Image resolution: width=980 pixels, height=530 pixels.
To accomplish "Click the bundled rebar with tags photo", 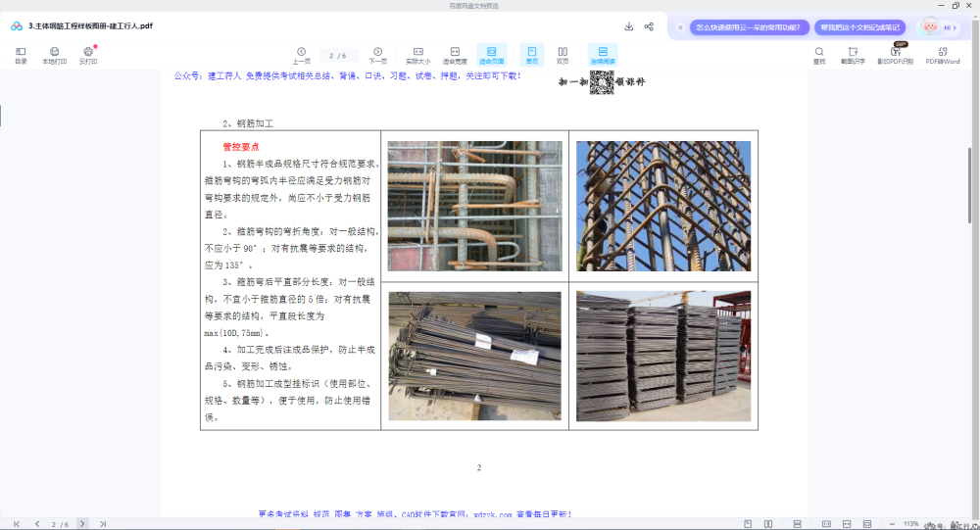I will [474, 356].
